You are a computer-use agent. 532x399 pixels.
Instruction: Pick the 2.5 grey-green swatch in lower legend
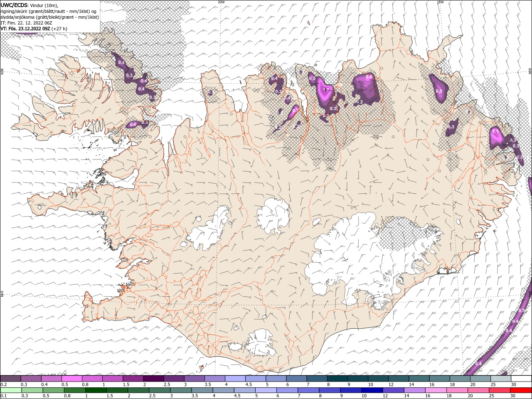point(160,390)
